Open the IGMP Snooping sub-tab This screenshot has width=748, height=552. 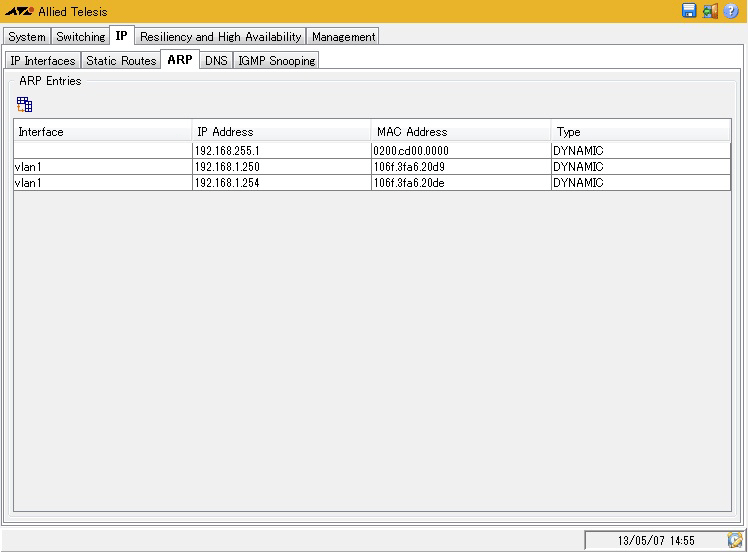tap(276, 61)
